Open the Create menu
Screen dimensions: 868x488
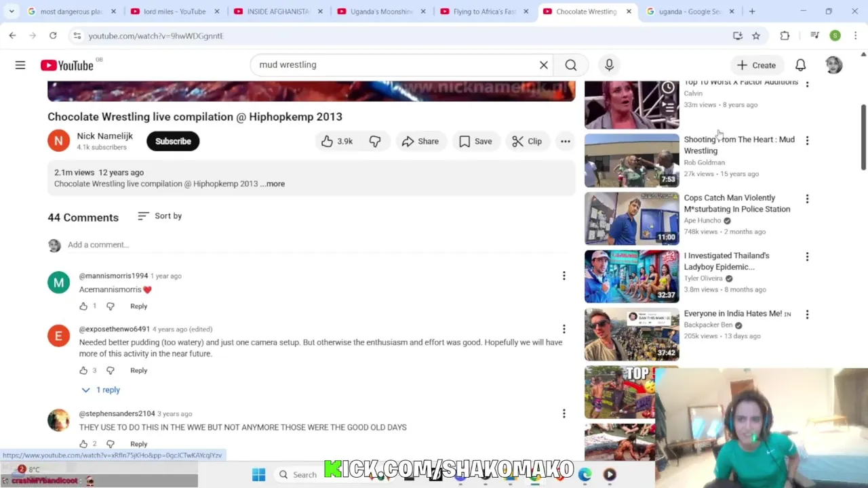click(756, 65)
